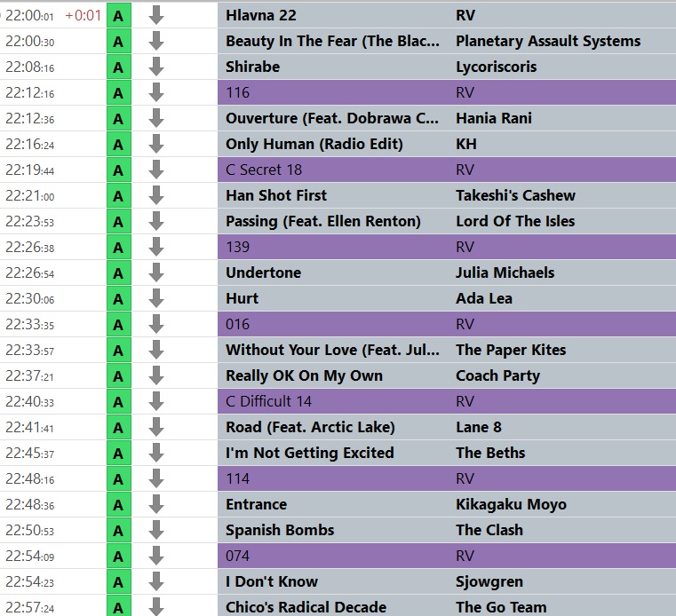
Task: Select Only Human (Radio Edit)
Action: coord(314,145)
